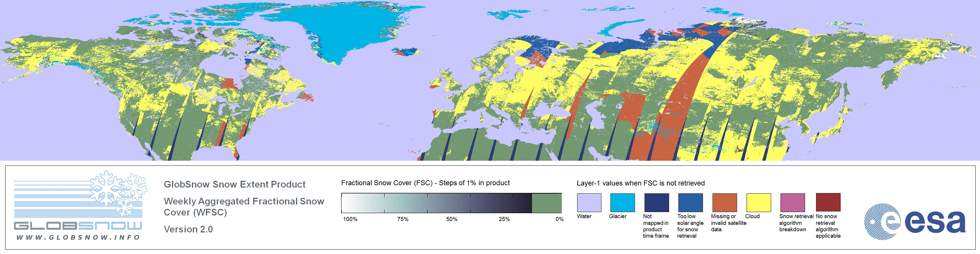This screenshot has width=980, height=254.
Task: Click the 'Missing or invalid satellite data' swatch
Action: 724,203
